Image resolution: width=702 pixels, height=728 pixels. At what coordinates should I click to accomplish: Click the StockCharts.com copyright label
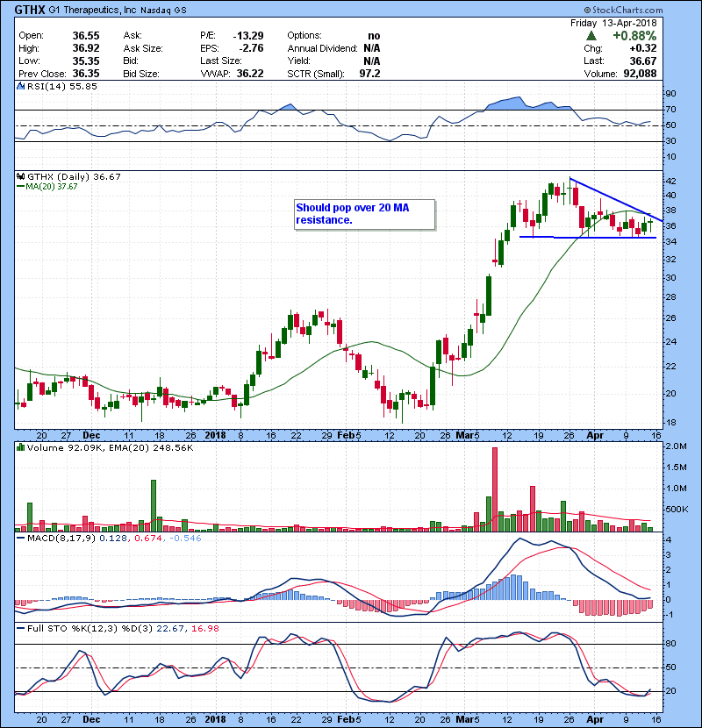(624, 10)
